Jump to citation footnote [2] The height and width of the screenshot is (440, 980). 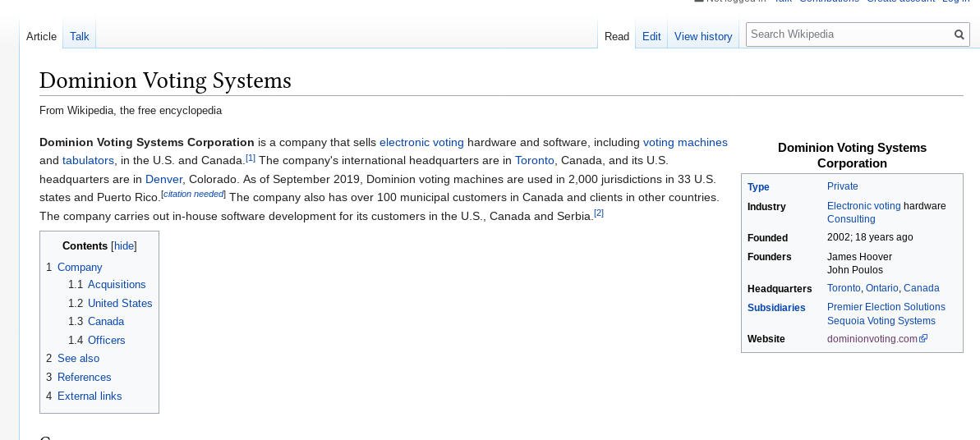click(599, 213)
